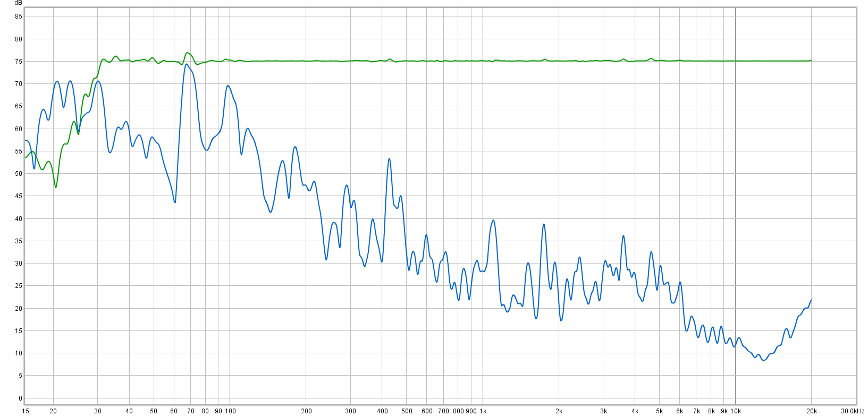Click the 70 Hz frequency axis label
The height and width of the screenshot is (416, 868).
tap(191, 411)
